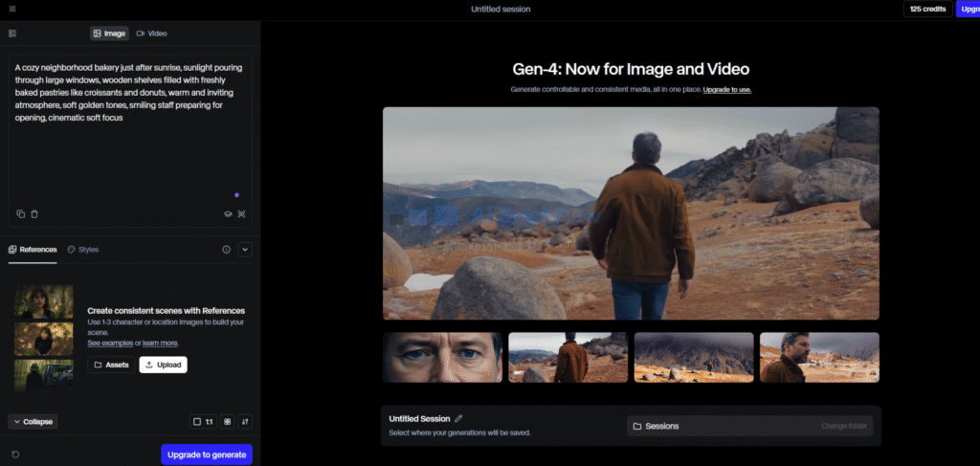Select the top woman reference thumbnail

point(44,302)
